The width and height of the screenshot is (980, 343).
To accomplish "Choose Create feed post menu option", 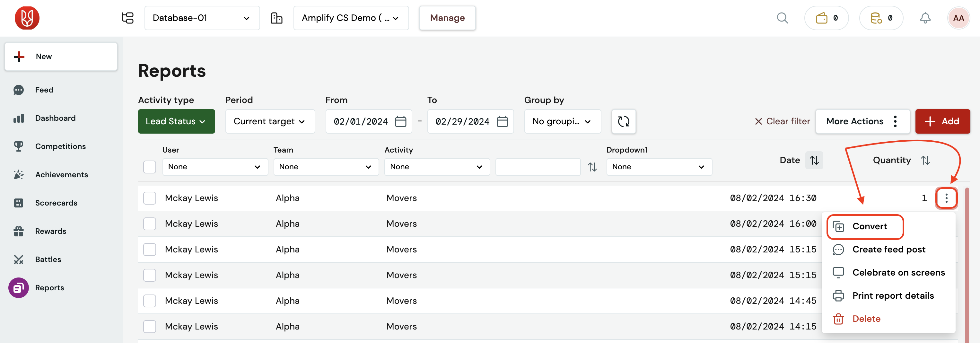I will coord(888,250).
